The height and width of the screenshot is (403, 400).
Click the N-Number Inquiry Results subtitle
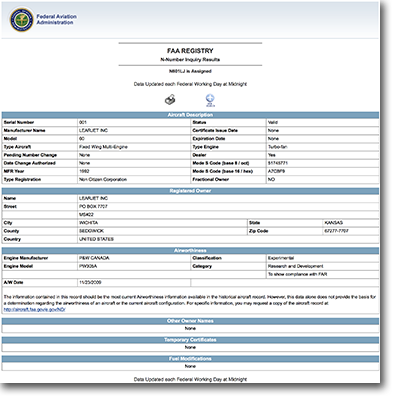tap(190, 60)
